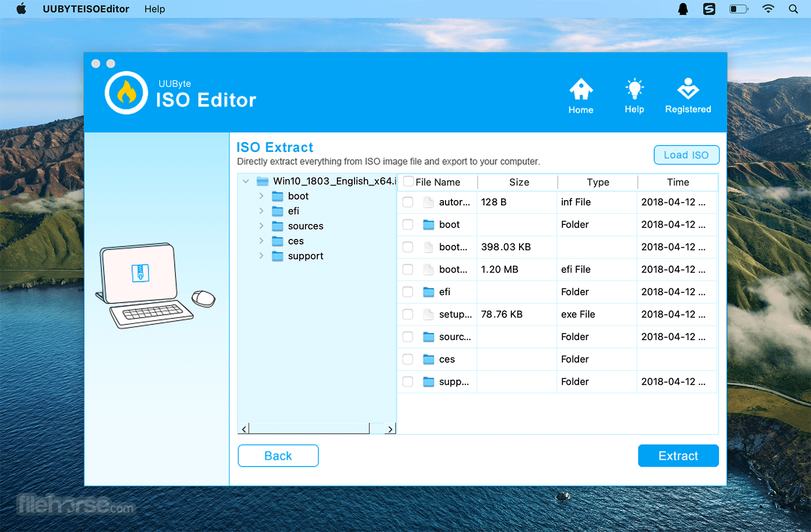811x532 pixels.
Task: Click the Extract button
Action: pyautogui.click(x=679, y=456)
